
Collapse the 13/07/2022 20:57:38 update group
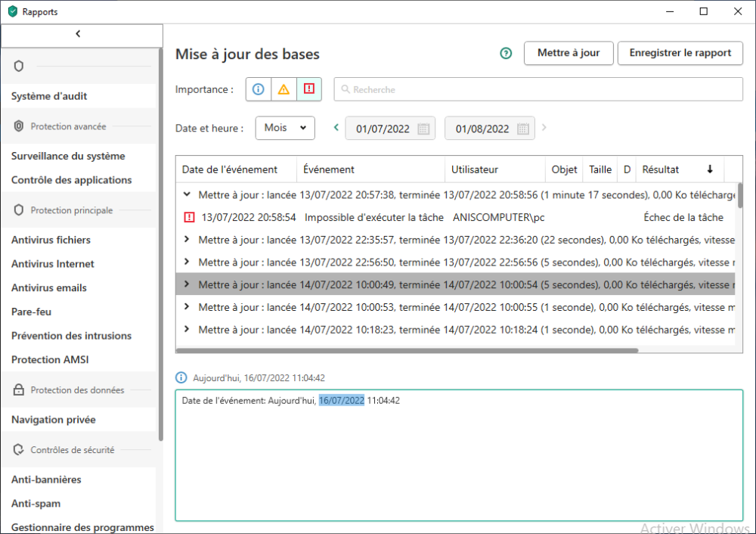(x=187, y=195)
